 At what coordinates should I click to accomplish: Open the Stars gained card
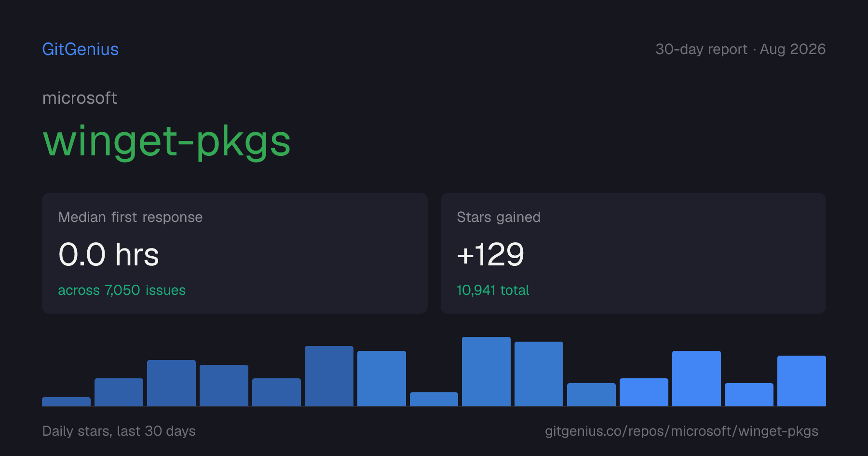pyautogui.click(x=633, y=253)
